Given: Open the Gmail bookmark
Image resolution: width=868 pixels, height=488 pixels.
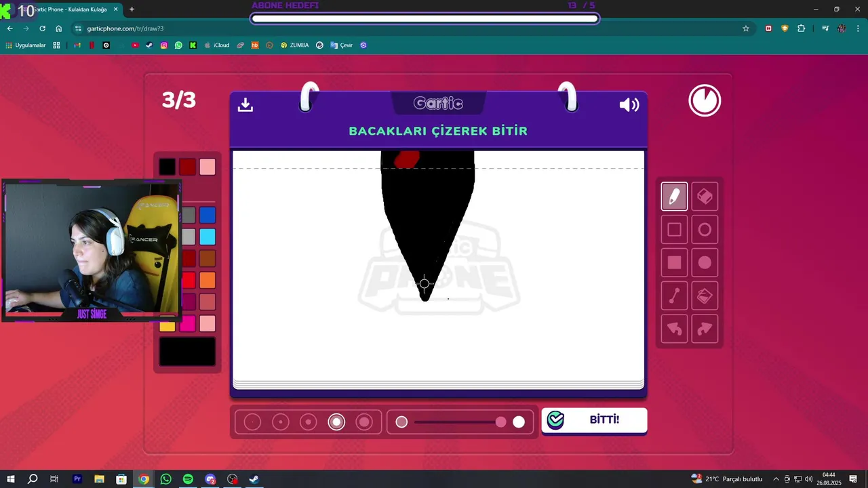Looking at the screenshot, I should coord(77,45).
